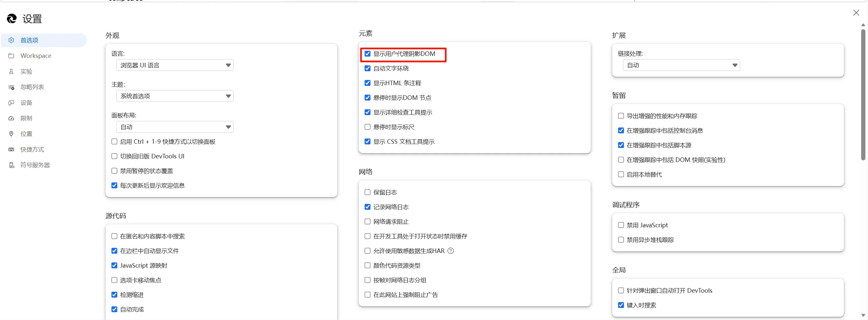Open the 快捷方式 (Shortcuts) section
Viewport: 868px width, 320px height.
(x=32, y=149)
